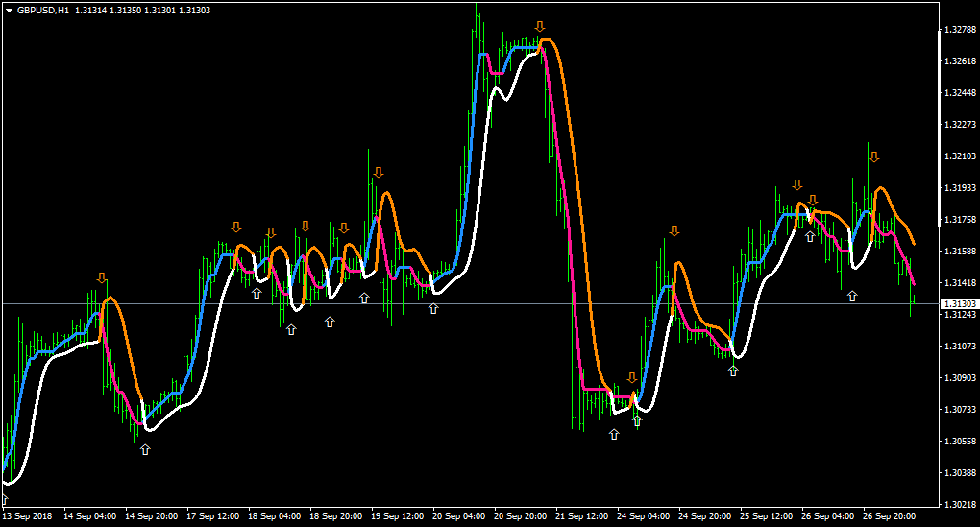Viewport: 980px width, 527px height.
Task: Click the 1.31350 high value in header
Action: (125, 11)
